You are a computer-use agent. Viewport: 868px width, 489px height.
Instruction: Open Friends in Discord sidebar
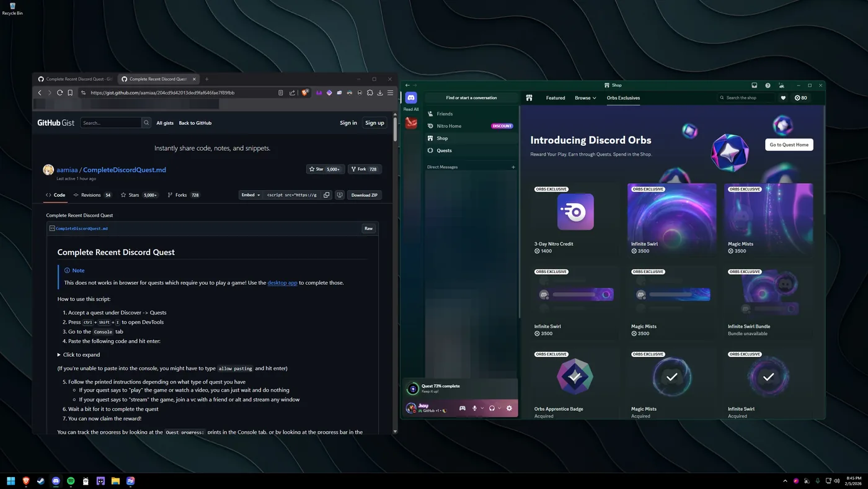[471, 114]
